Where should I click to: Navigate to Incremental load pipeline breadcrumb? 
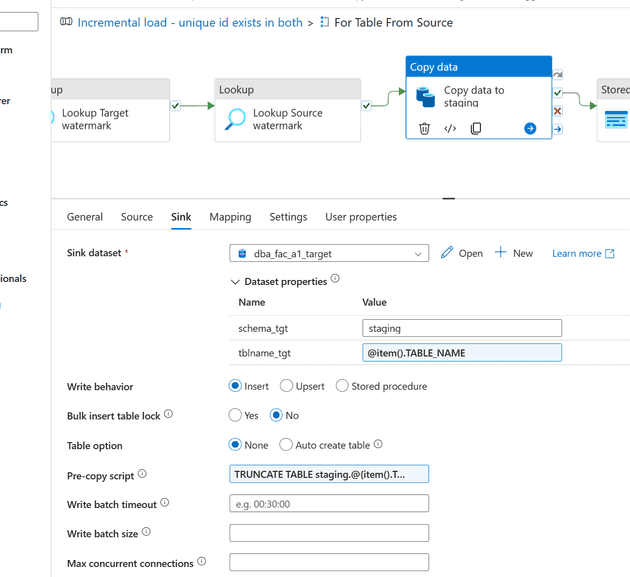[190, 22]
